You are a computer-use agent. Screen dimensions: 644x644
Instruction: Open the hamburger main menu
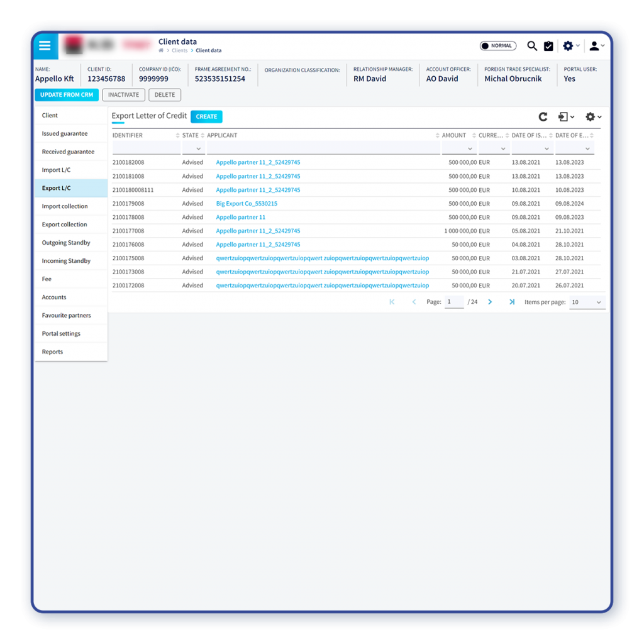pyautogui.click(x=45, y=46)
